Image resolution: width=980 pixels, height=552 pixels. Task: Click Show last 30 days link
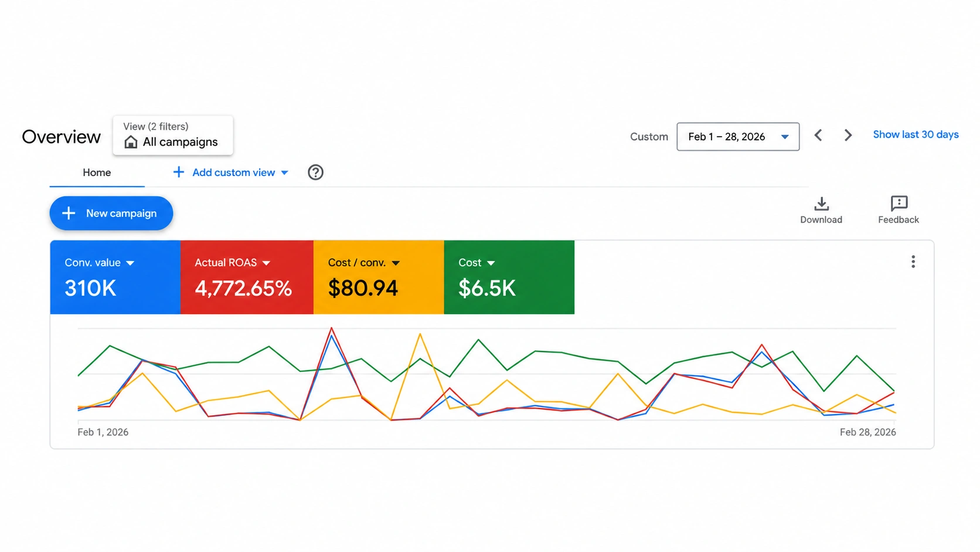pos(916,135)
